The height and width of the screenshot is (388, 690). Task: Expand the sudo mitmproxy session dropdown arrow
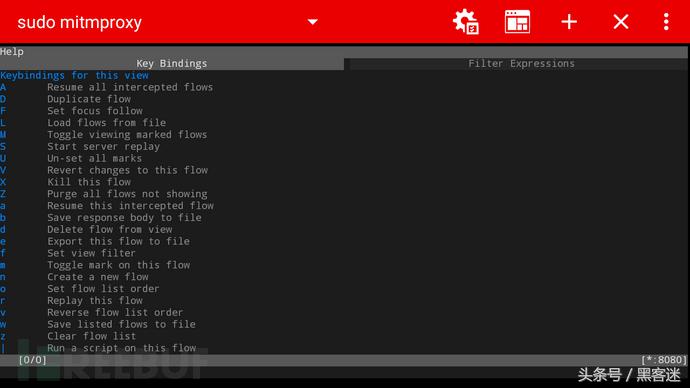(312, 22)
